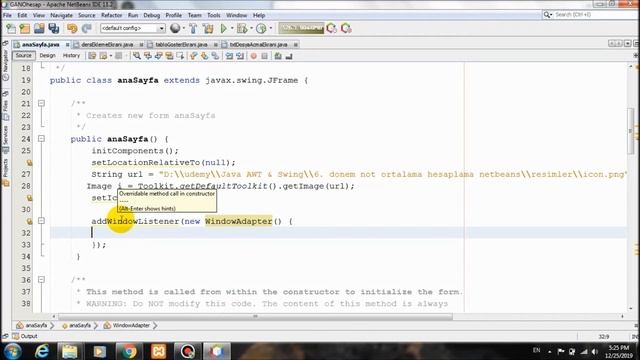Click the Comment code icon

coord(278,56)
